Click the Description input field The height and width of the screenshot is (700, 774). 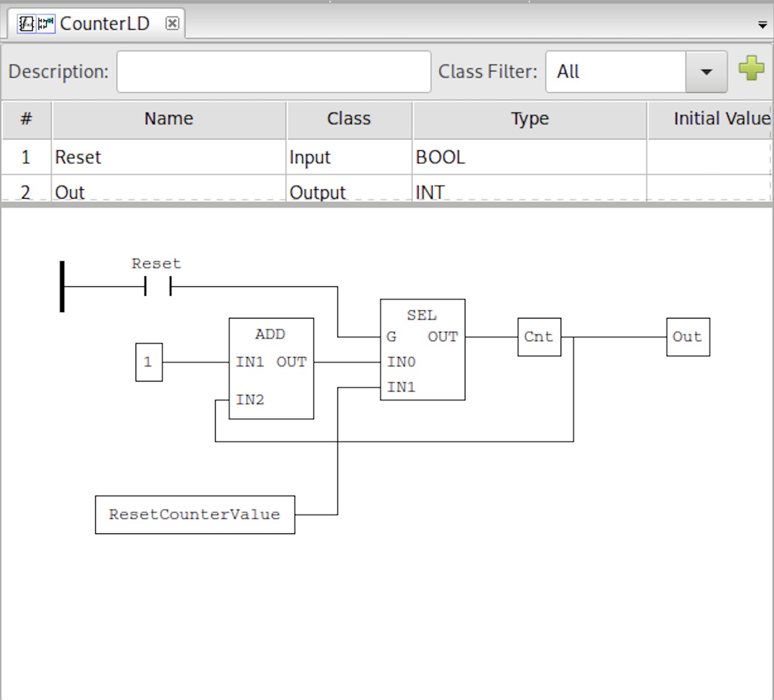(x=274, y=72)
